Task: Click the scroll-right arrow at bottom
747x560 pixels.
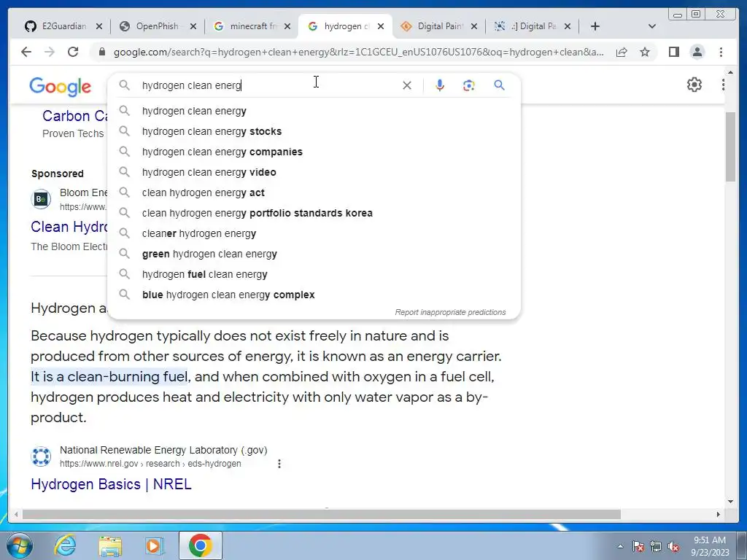Action: coord(719,514)
